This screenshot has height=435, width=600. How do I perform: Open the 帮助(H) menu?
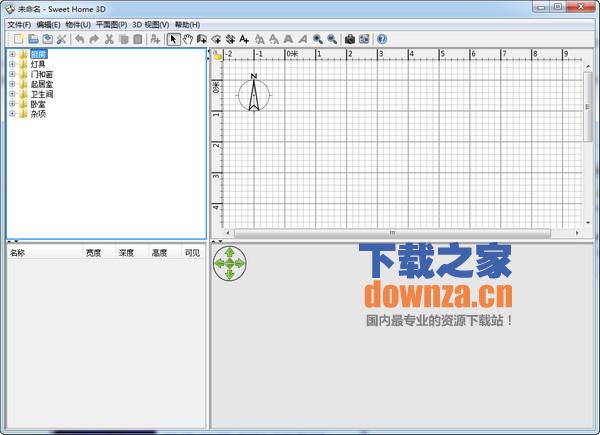tap(188, 25)
